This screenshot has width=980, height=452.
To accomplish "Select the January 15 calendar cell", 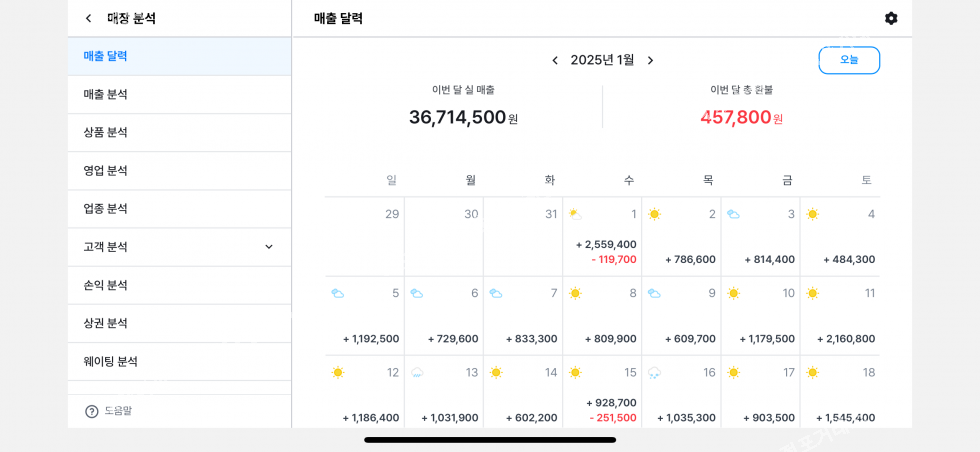I will [602, 392].
